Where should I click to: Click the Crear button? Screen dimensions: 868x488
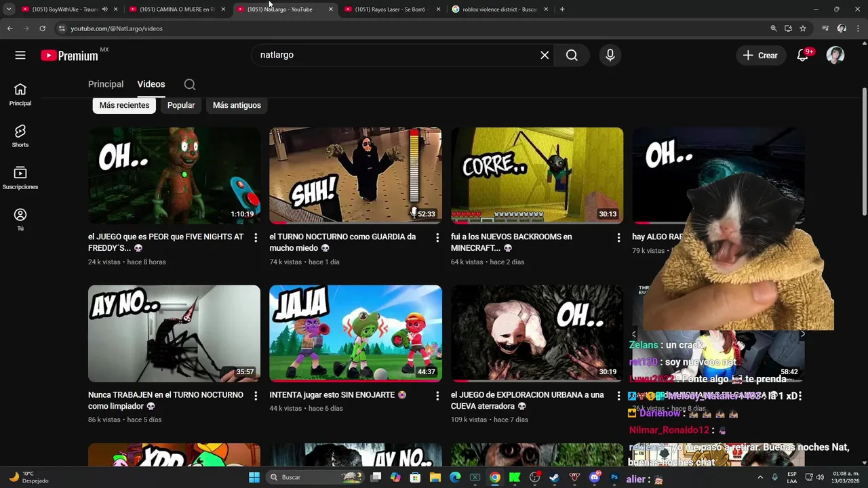coord(761,56)
